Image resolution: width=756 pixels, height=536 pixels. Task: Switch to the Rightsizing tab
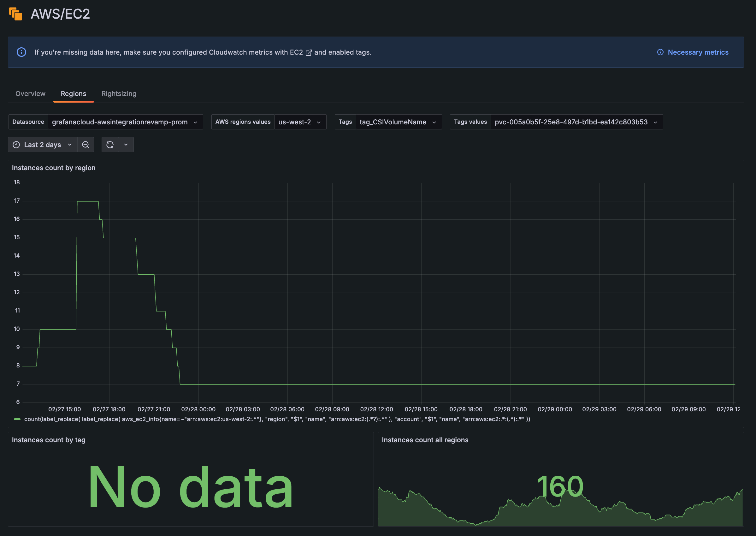pos(119,94)
